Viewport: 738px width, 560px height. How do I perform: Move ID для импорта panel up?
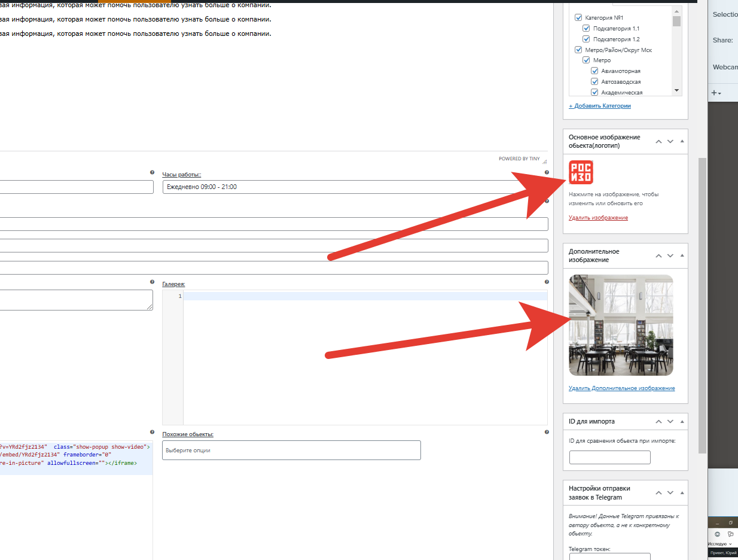click(x=658, y=421)
